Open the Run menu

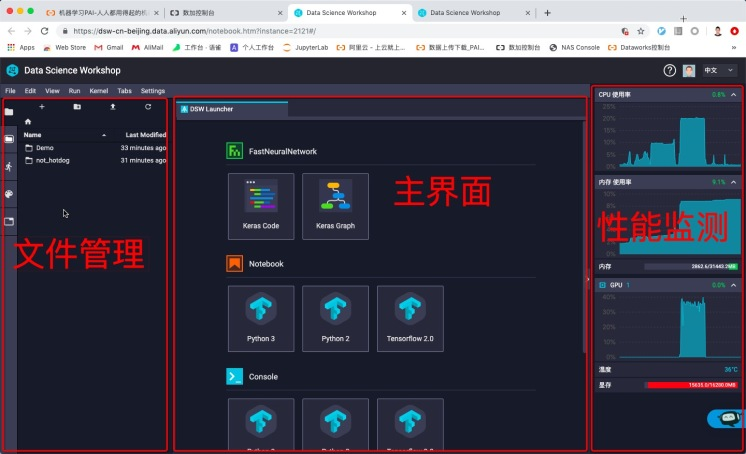[74, 91]
